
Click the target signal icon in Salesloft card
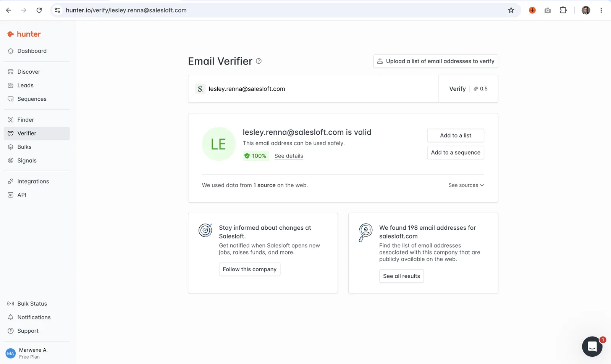[205, 230]
